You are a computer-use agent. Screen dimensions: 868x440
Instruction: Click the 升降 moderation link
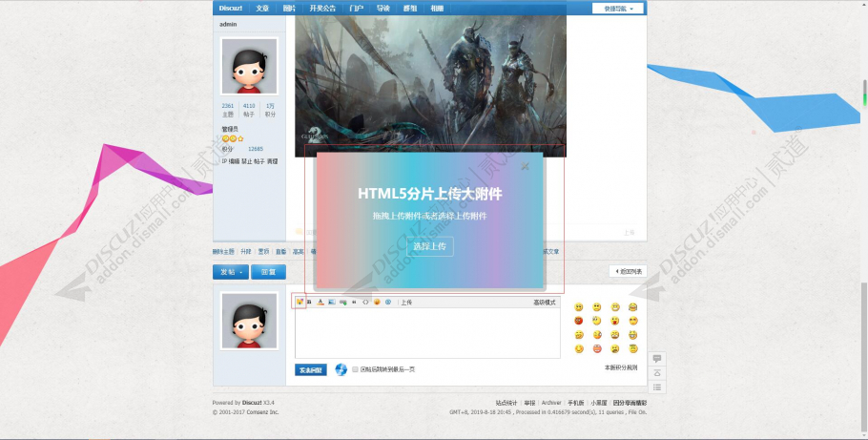[246, 252]
